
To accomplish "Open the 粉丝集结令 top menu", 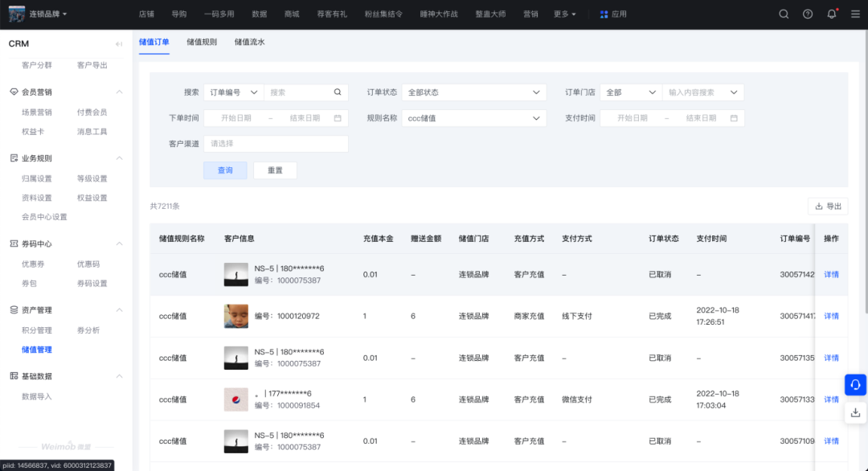I will click(x=383, y=14).
